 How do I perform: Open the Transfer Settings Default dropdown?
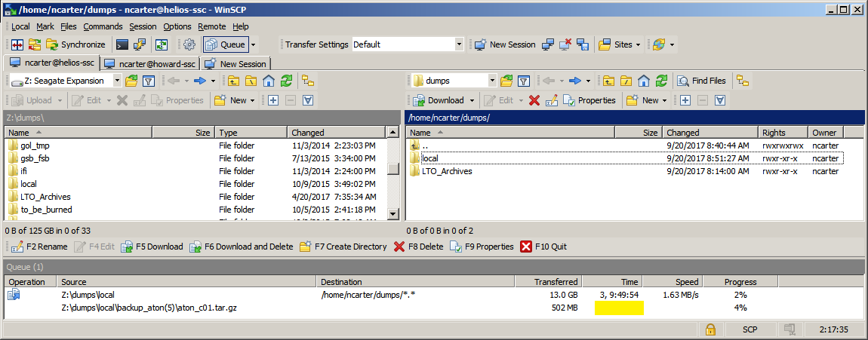pyautogui.click(x=458, y=44)
